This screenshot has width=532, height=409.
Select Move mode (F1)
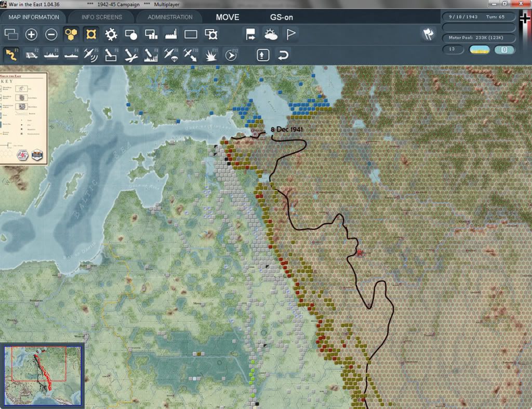11,55
